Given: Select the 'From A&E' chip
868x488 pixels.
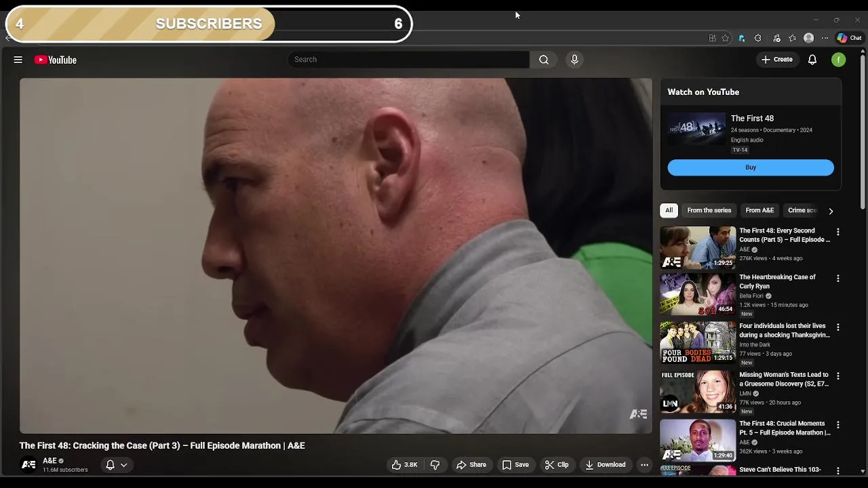Looking at the screenshot, I should click(x=759, y=210).
